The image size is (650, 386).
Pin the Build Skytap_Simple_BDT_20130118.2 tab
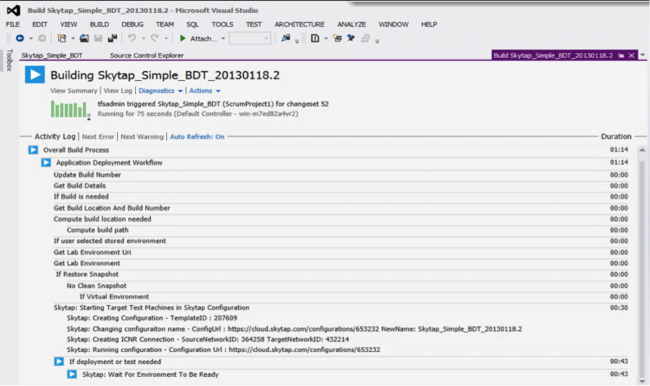point(621,56)
